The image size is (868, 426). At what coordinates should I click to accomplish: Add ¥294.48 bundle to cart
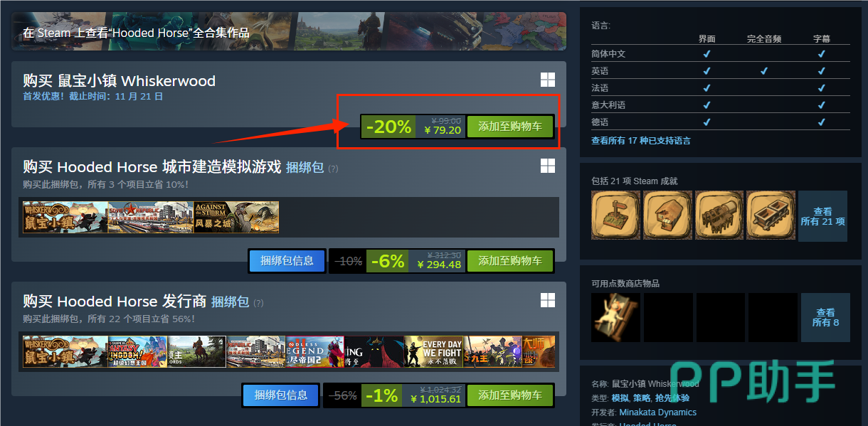point(510,261)
